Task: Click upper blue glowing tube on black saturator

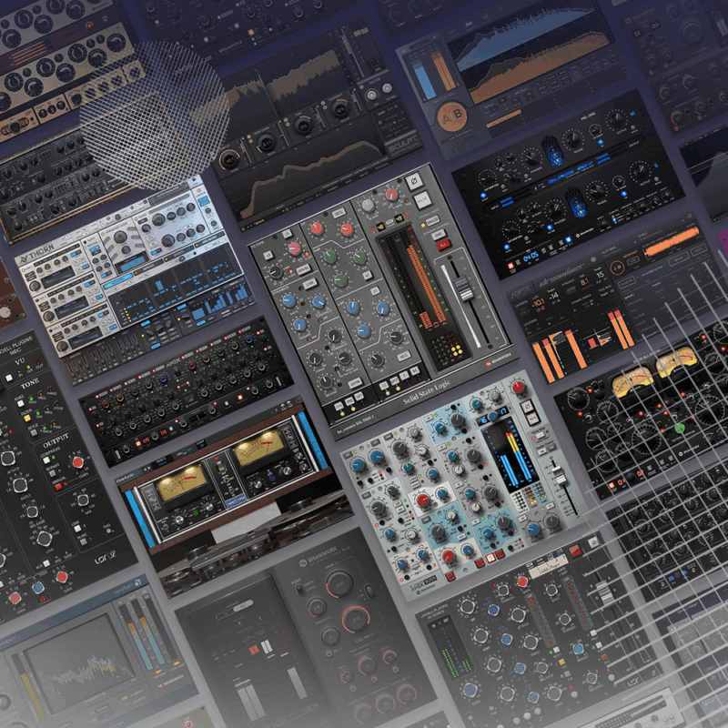Action: [552, 150]
